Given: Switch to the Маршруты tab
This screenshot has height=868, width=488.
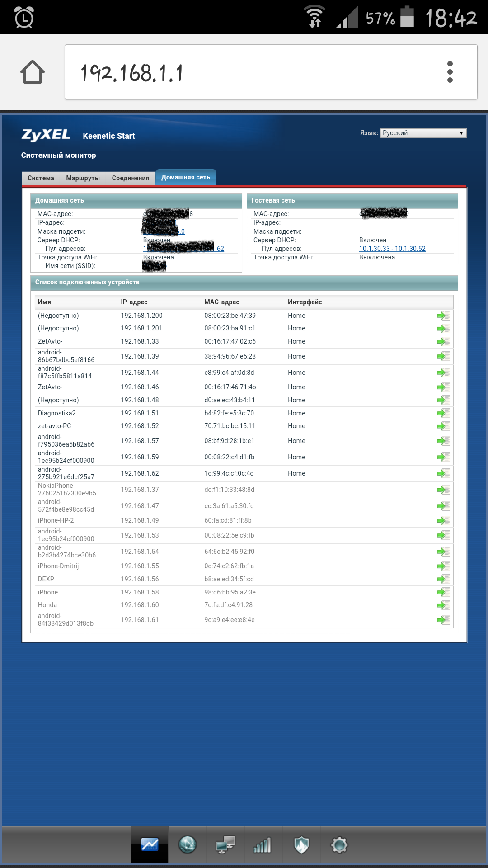Looking at the screenshot, I should (83, 178).
